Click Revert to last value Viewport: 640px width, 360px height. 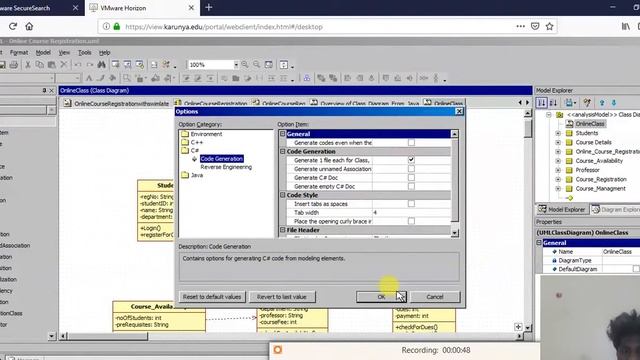click(282, 297)
